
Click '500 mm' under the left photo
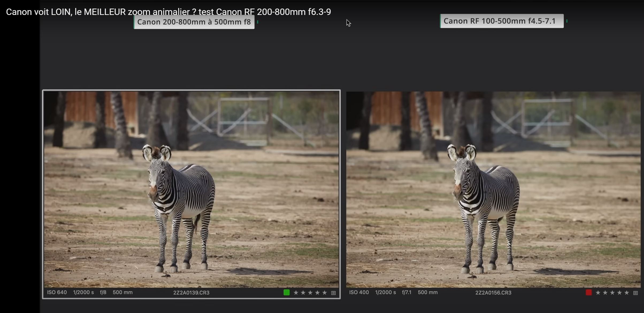122,292
